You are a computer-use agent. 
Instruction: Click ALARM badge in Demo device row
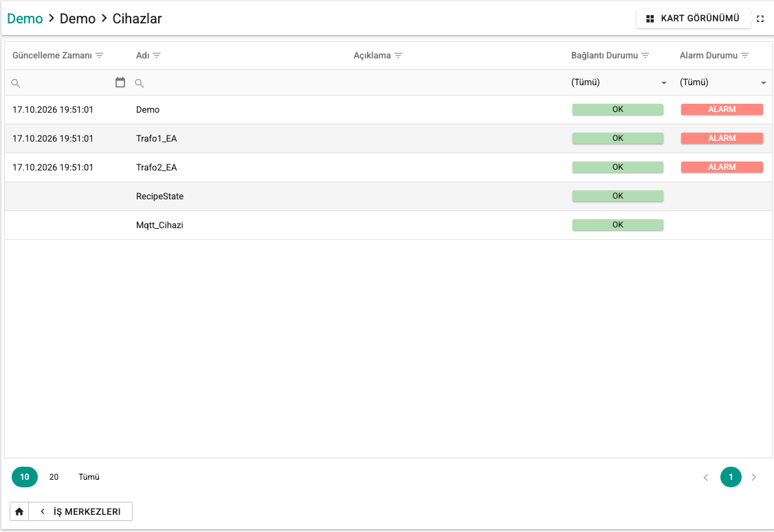click(722, 109)
